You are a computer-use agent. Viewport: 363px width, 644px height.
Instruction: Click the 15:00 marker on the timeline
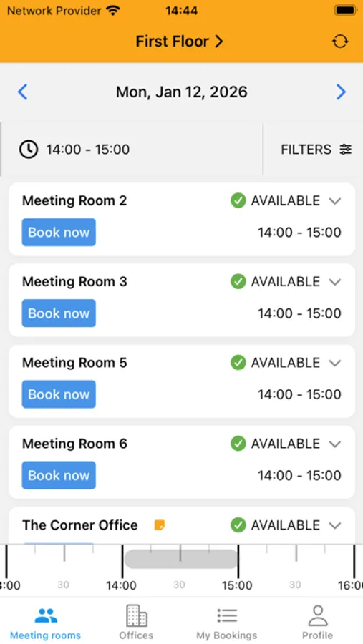(238, 585)
